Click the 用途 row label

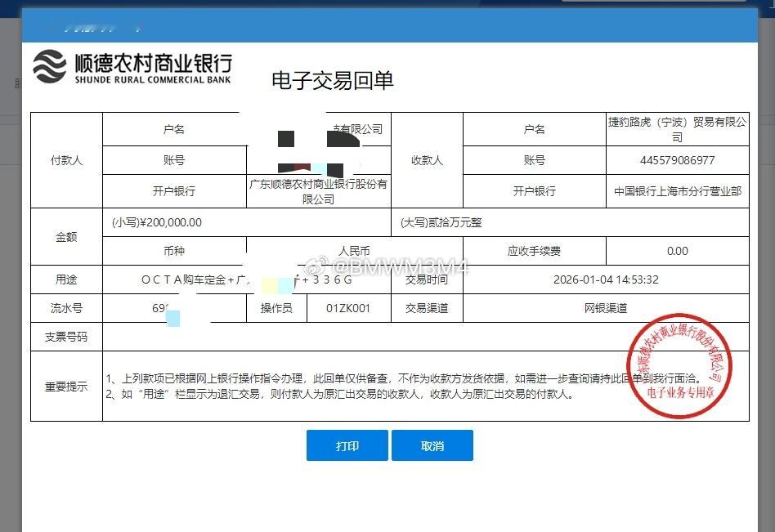point(66,279)
